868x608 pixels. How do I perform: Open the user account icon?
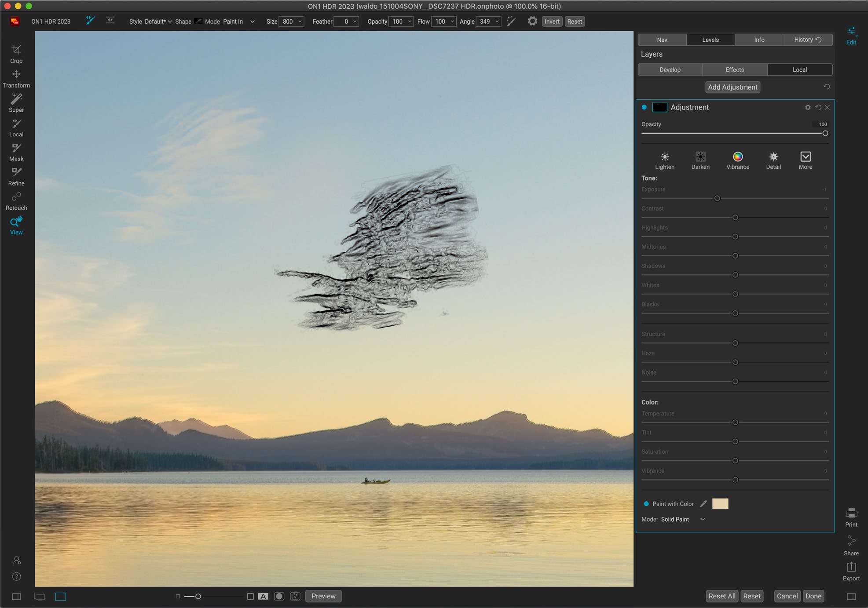17,560
